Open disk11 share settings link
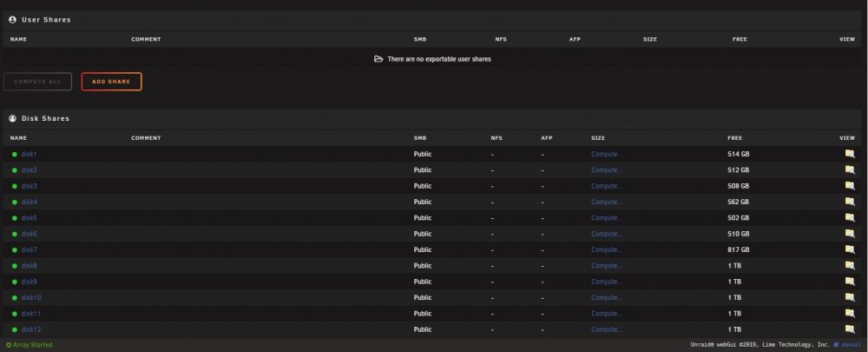This screenshot has height=352, width=868. [x=31, y=314]
